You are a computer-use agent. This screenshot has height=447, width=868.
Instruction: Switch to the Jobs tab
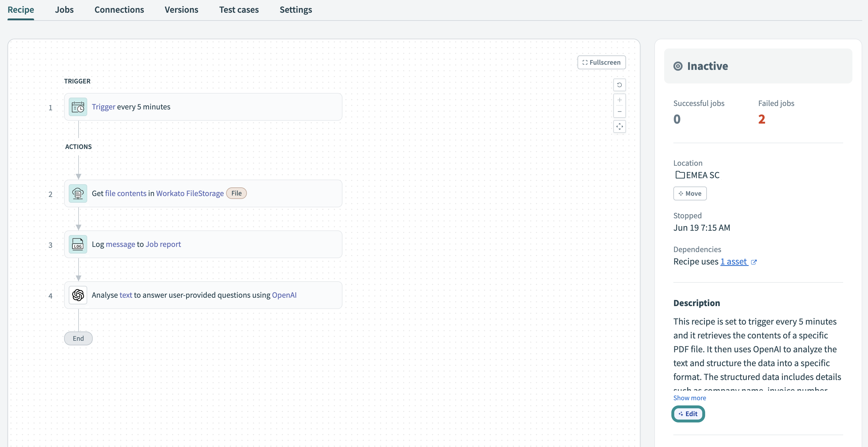[x=64, y=10]
